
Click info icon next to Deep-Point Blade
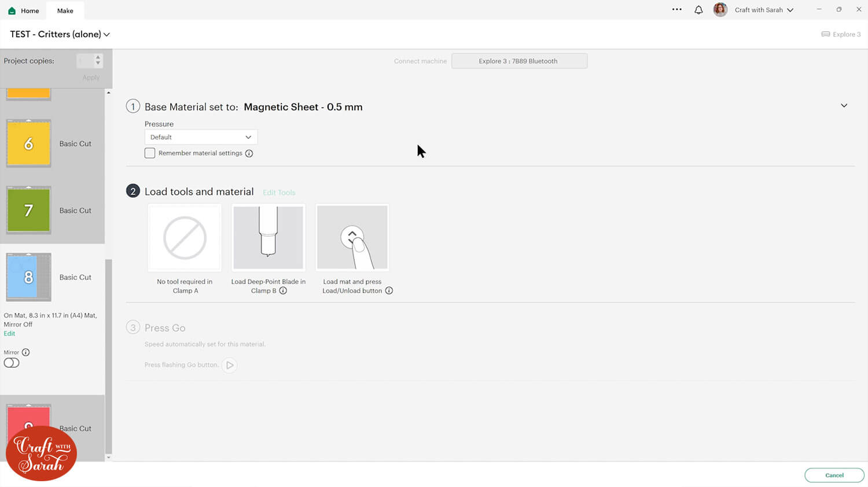[x=283, y=291]
